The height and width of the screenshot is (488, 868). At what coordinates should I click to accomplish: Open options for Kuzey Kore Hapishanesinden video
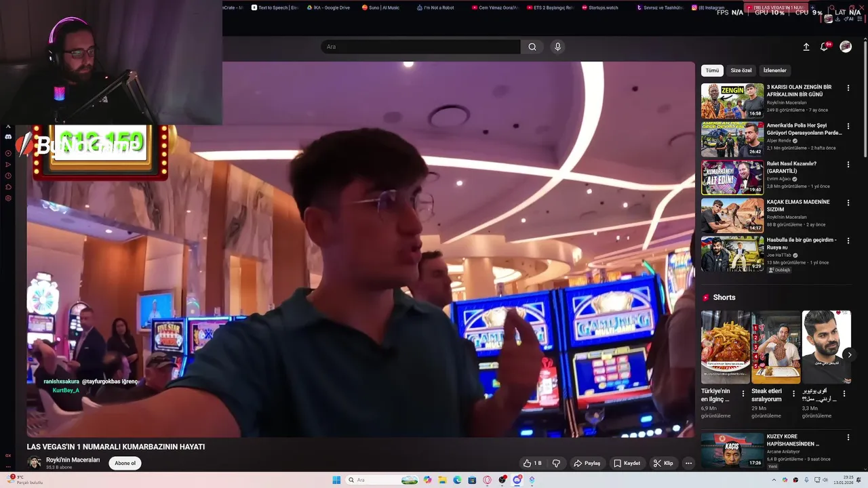[x=848, y=437]
